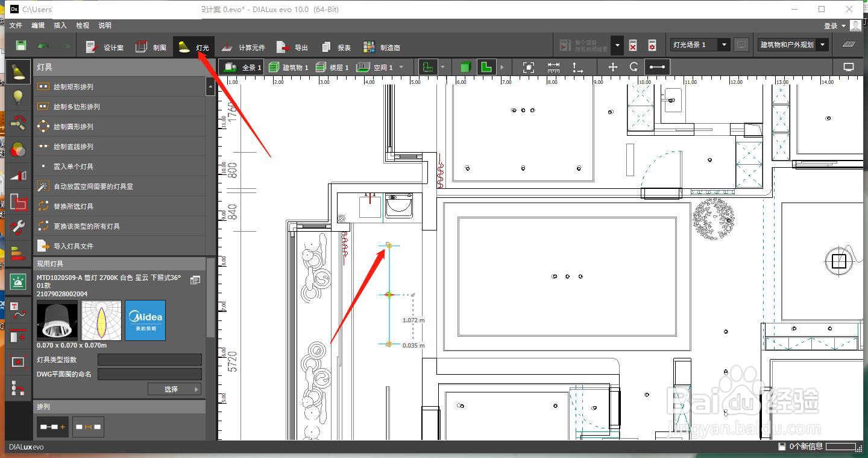Screen dimensions: 868x458
Task: Open the 检视 menu
Action: (83, 25)
